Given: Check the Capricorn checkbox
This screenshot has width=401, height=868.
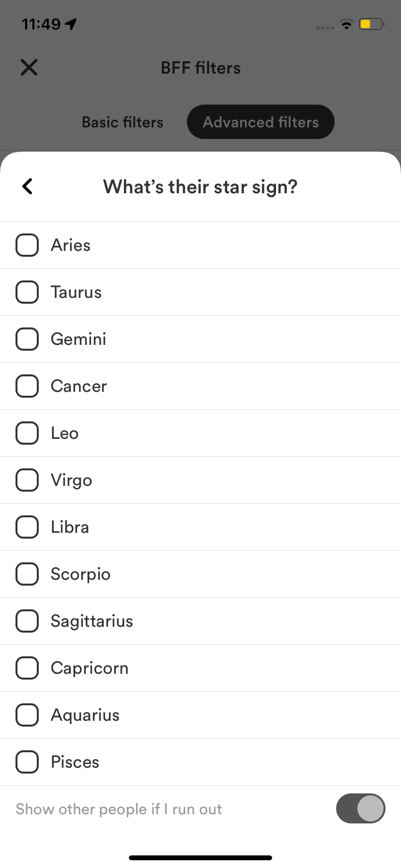Looking at the screenshot, I should pyautogui.click(x=27, y=668).
